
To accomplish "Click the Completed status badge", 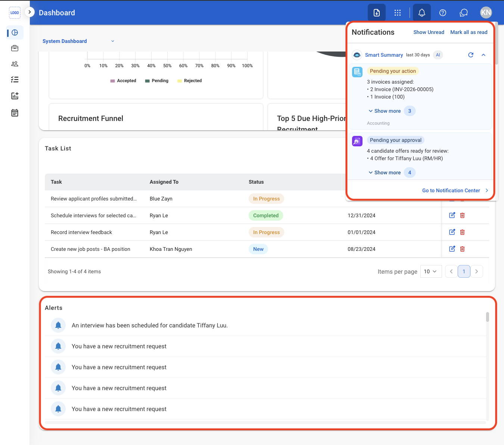I will pos(266,215).
